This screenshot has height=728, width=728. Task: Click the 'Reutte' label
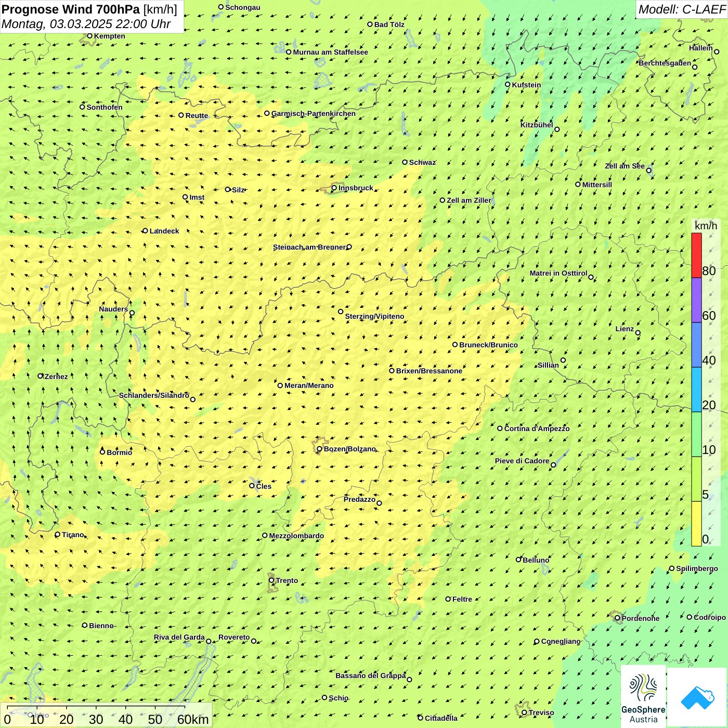point(197,115)
